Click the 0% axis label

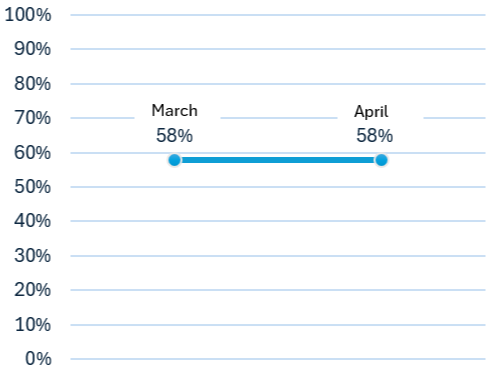pos(38,359)
